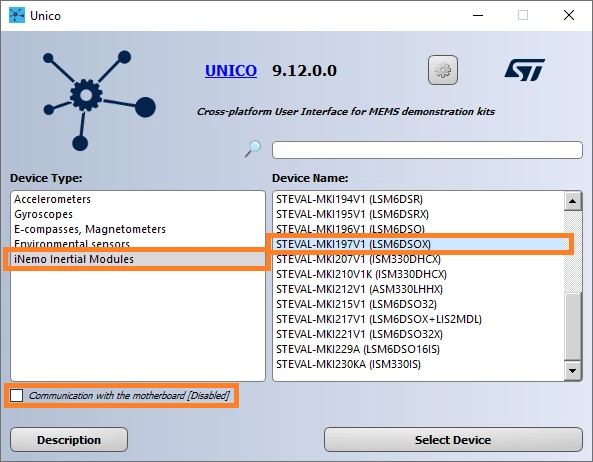Screen dimensions: 593x462
Task: Open settings via the gear button
Action: coord(443,70)
